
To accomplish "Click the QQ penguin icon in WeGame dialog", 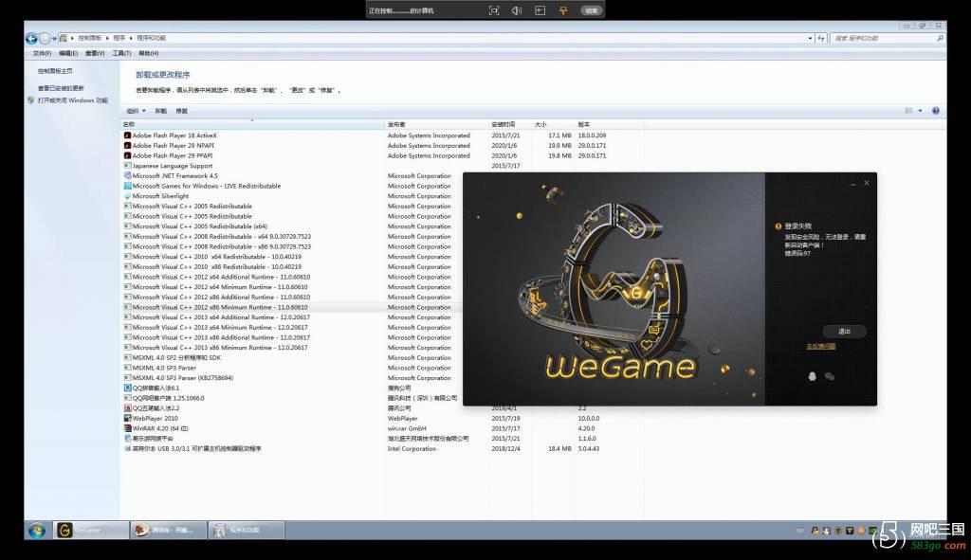I will pyautogui.click(x=812, y=376).
